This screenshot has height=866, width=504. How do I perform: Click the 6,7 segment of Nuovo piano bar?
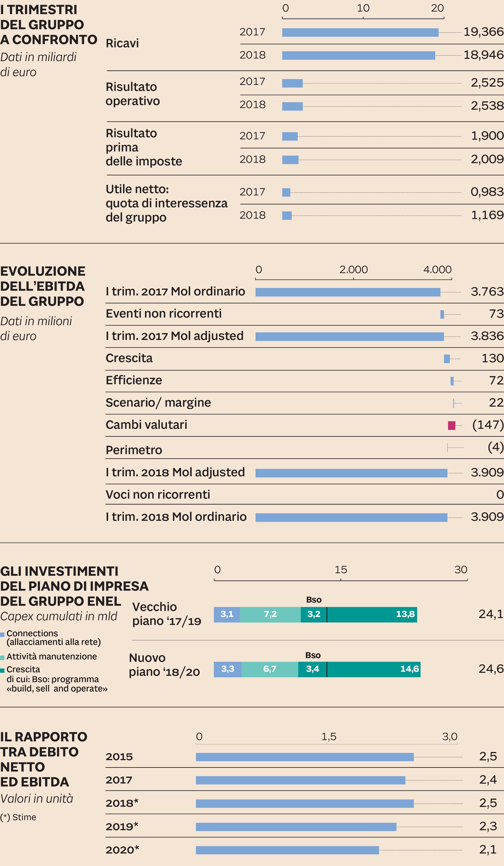269,669
